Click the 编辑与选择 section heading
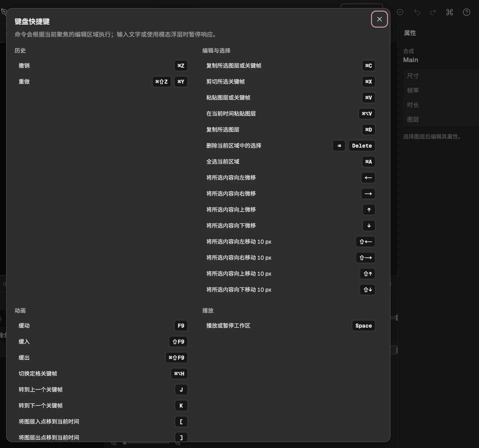The height and width of the screenshot is (448, 479). (216, 50)
